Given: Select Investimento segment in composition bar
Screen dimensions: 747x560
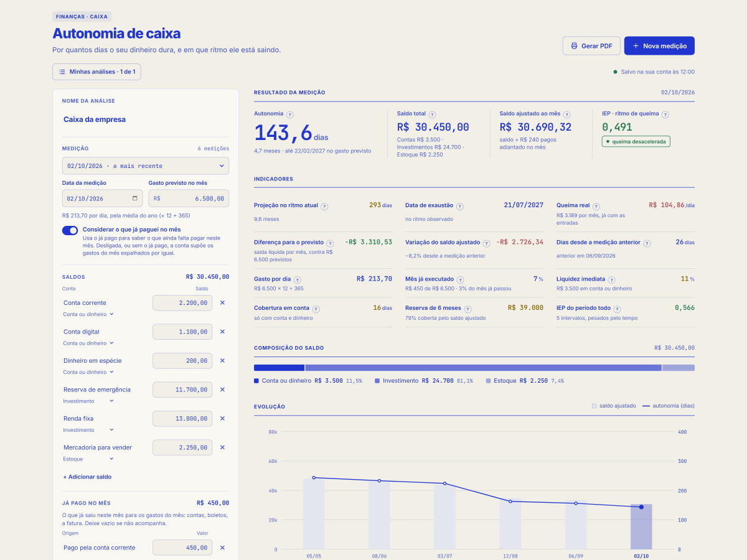Looking at the screenshot, I should [483, 368].
